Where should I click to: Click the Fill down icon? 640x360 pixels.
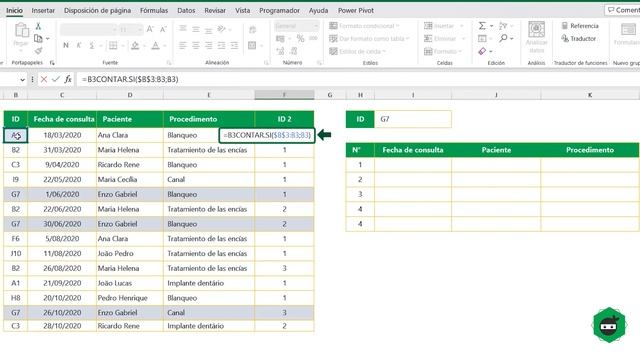click(x=482, y=38)
